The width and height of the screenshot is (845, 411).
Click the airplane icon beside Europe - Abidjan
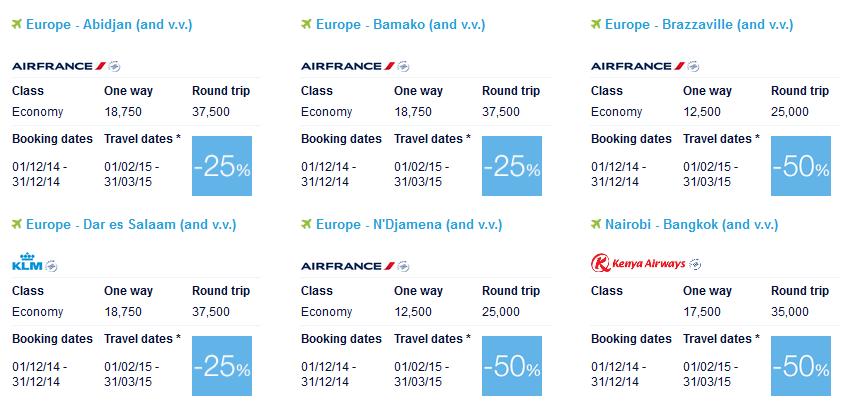tap(18, 22)
